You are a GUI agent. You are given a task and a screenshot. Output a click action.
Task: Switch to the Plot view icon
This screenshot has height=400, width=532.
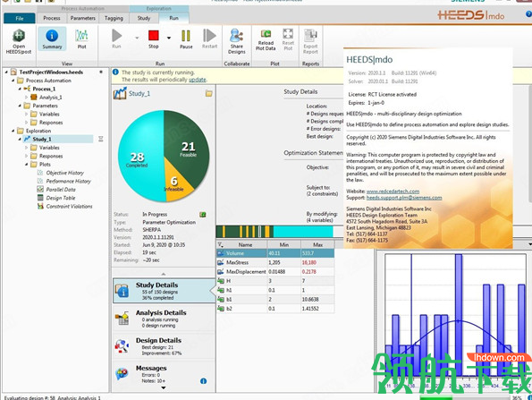click(x=81, y=39)
